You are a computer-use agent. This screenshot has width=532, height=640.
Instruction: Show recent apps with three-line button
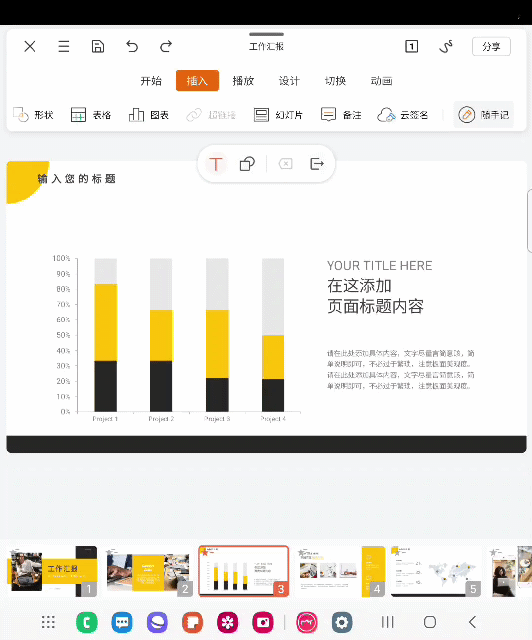coord(387,622)
